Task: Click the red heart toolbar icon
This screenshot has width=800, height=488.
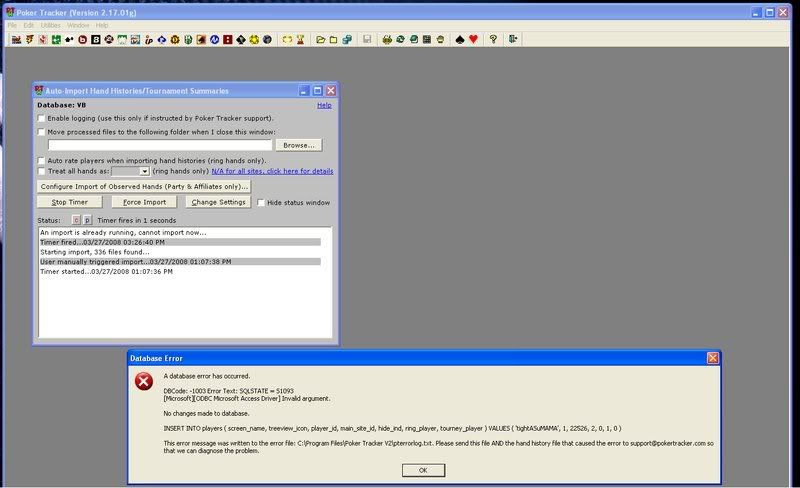Action: pyautogui.click(x=473, y=40)
